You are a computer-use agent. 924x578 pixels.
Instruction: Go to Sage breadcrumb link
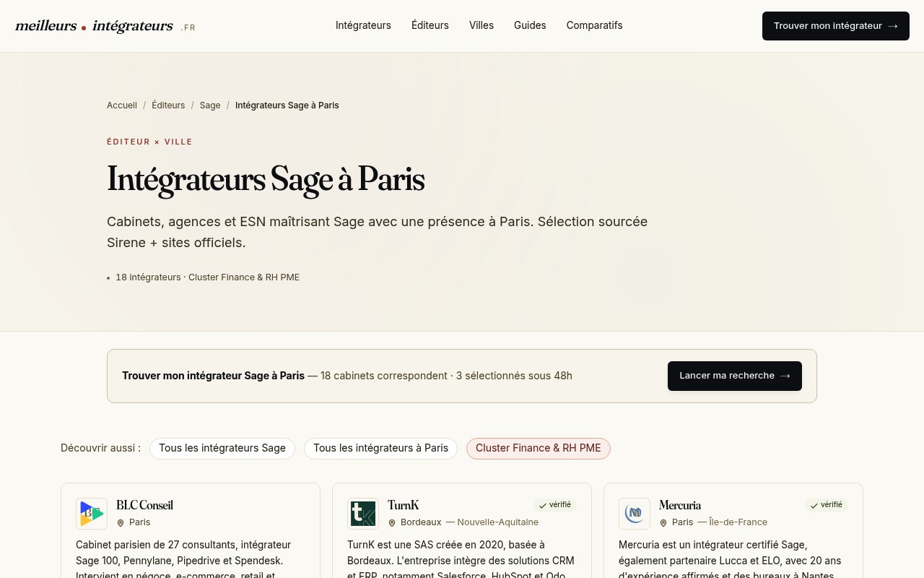[210, 105]
